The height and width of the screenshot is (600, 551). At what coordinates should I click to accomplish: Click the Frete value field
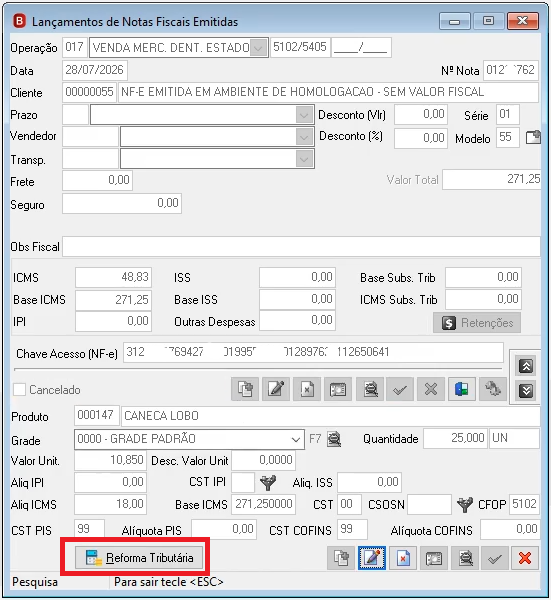pos(98,180)
